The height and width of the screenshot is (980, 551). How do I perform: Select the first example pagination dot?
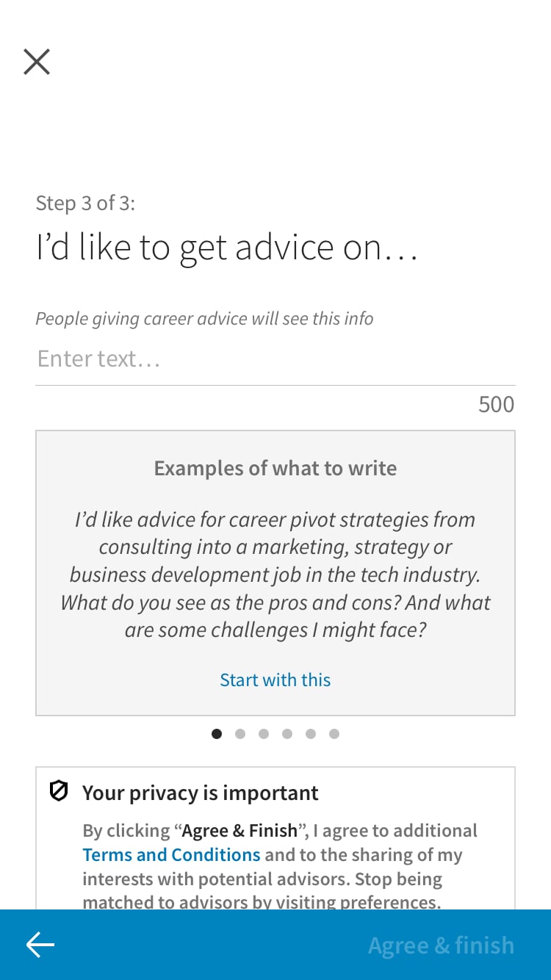click(217, 733)
